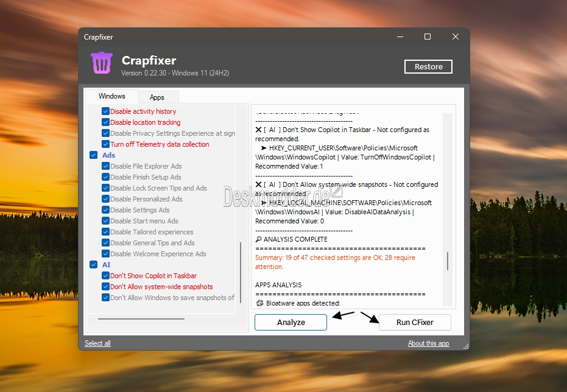Minimize the Crapfixer window
This screenshot has height=392, width=567.
coord(400,37)
